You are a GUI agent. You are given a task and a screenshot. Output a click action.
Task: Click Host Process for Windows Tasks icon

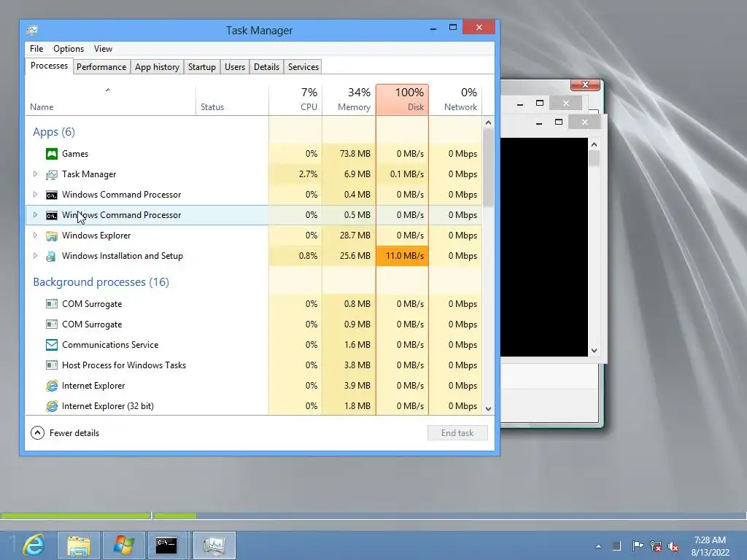(x=52, y=365)
